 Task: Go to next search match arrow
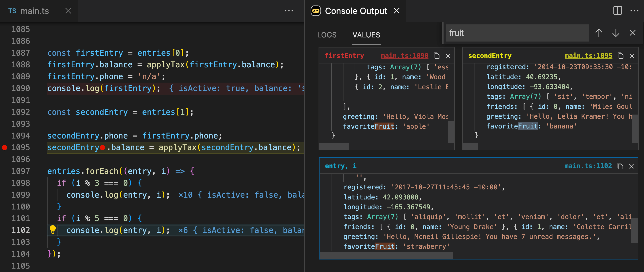[615, 33]
